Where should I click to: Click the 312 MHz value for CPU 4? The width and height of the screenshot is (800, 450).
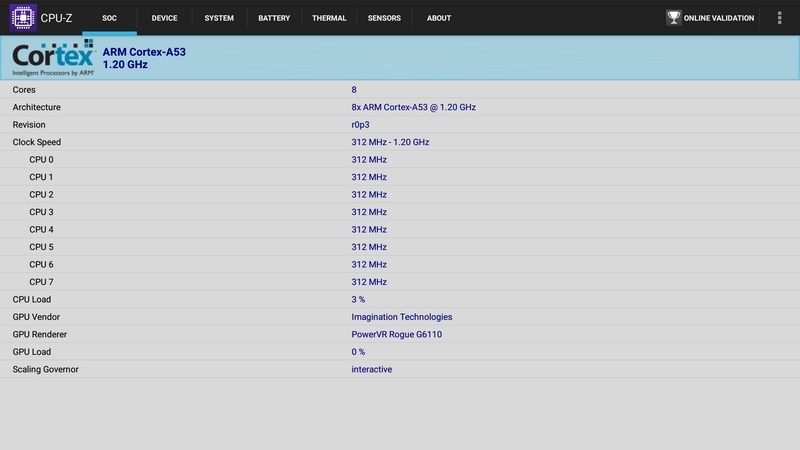[369, 230]
